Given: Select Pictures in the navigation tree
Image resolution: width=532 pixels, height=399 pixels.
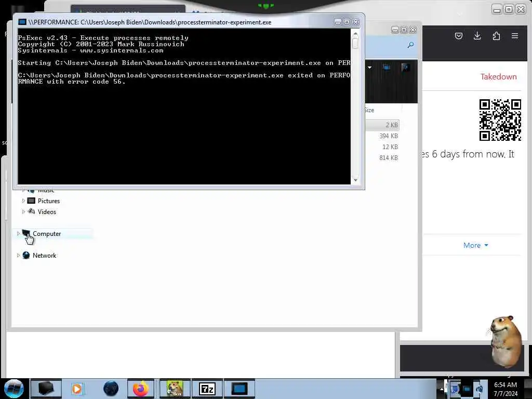Looking at the screenshot, I should (48, 201).
